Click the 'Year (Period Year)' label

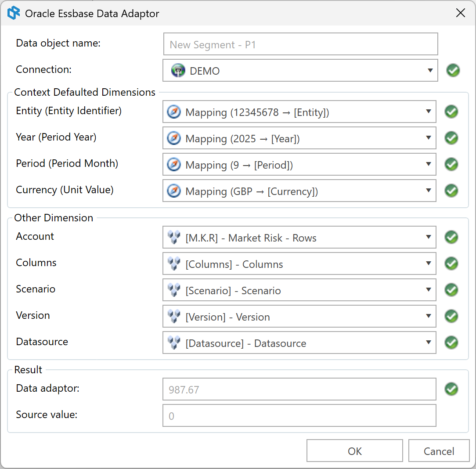tap(56, 137)
